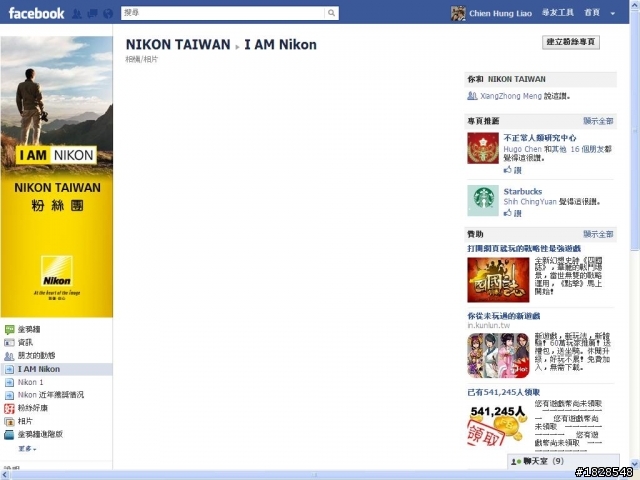Click the horizontal scrollbar thumb
Image resolution: width=640 pixels, height=480 pixels.
click(314, 475)
